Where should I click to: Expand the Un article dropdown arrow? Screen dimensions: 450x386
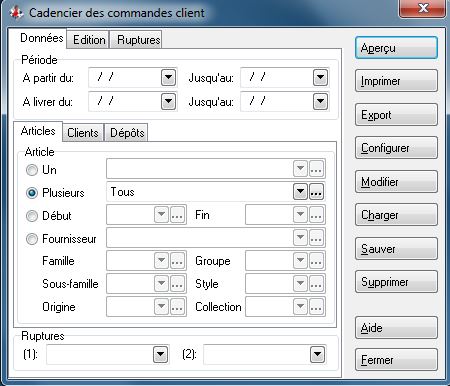(300, 169)
